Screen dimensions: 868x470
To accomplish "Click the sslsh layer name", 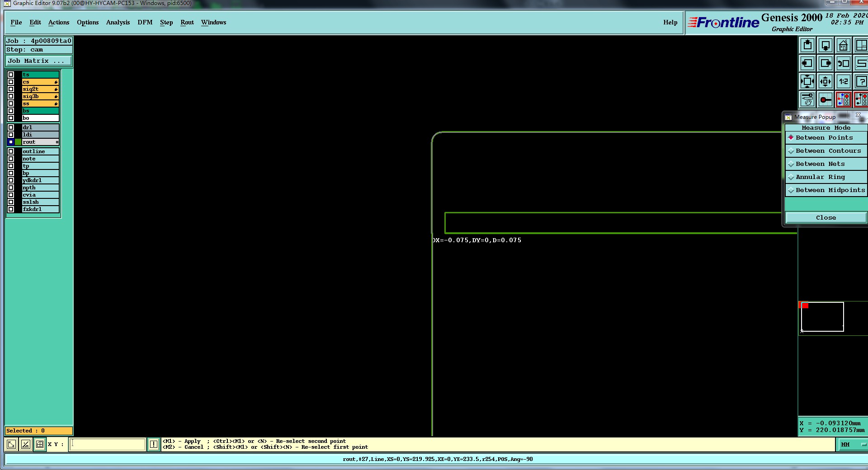I will pos(40,202).
